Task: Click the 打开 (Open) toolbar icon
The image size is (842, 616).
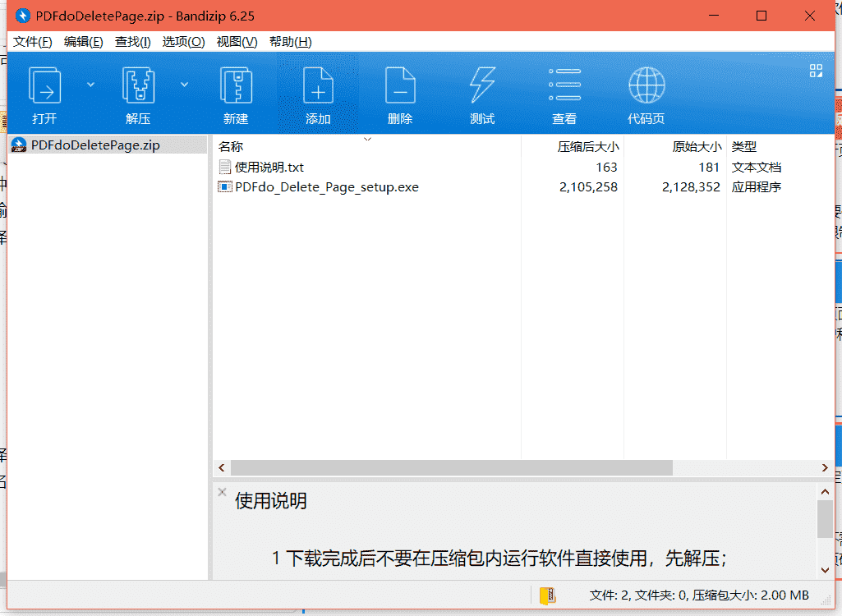Action: click(44, 85)
